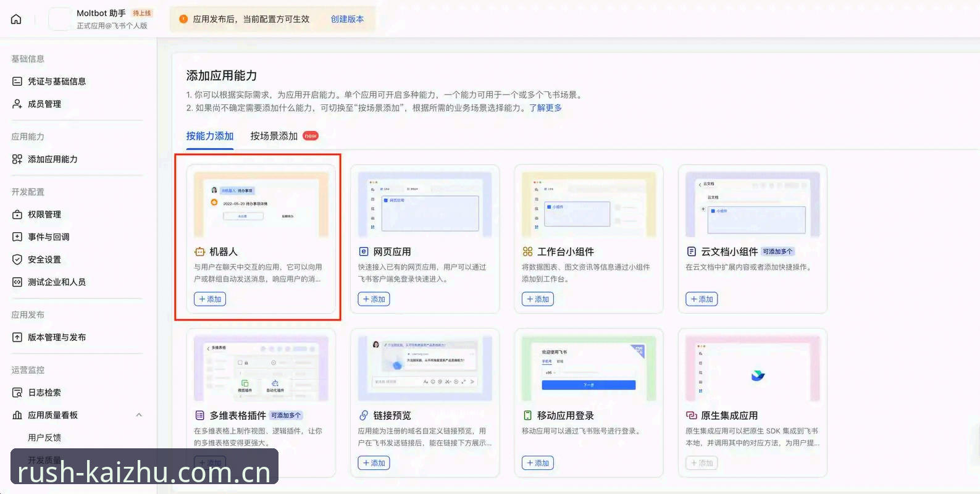The image size is (980, 494).
Task: Click the 云文档小组件 document icon
Action: [692, 251]
